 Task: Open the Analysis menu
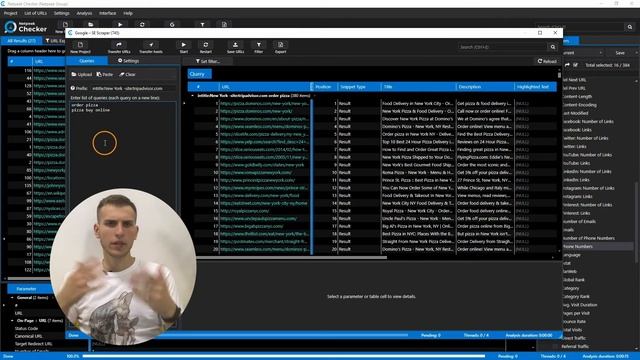click(84, 13)
